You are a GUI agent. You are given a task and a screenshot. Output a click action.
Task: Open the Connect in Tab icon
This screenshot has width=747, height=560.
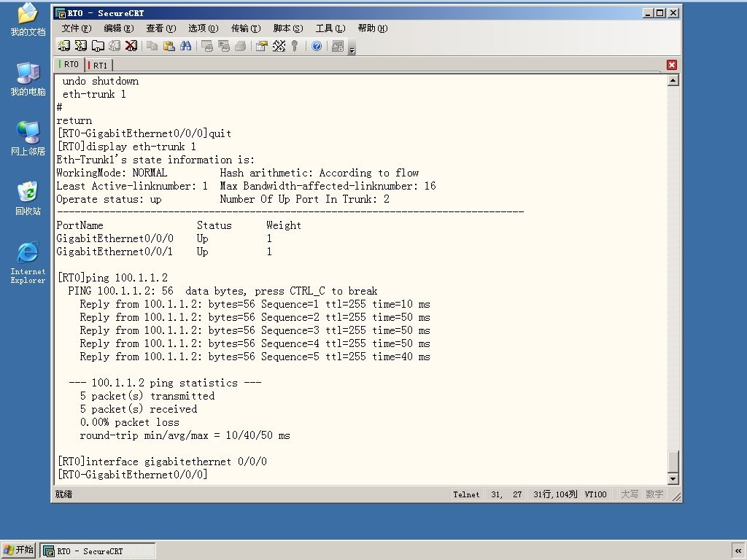[x=98, y=46]
